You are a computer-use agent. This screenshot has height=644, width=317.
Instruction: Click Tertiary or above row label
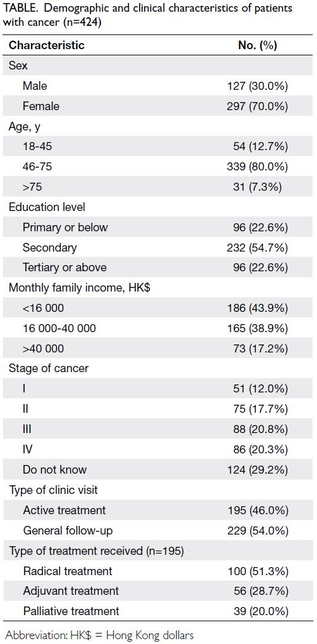[x=65, y=268]
